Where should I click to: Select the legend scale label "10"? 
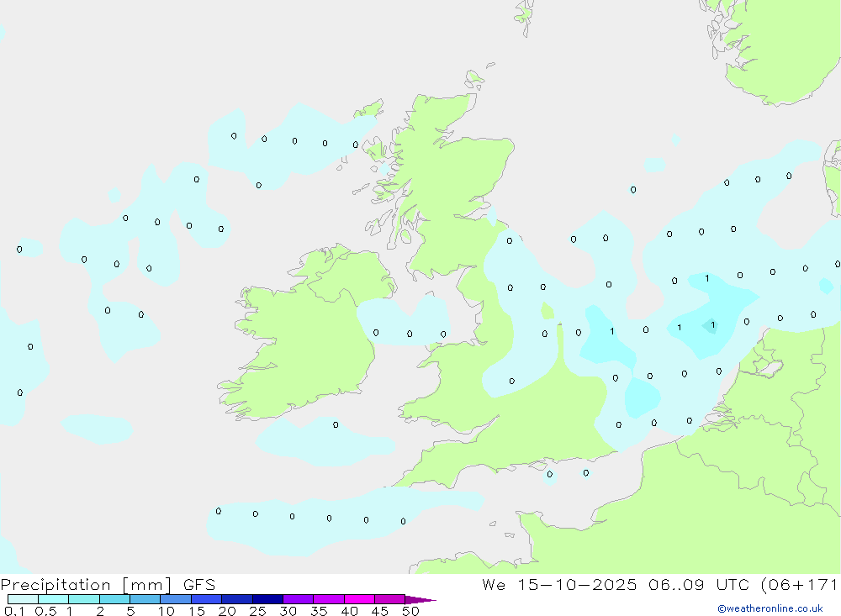coord(167,611)
